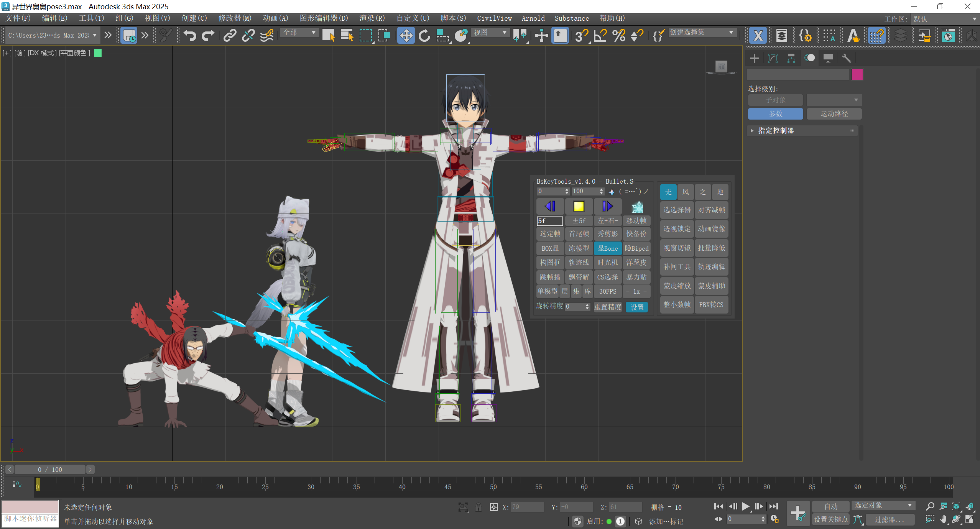Toggle Auto Key with the 自动 button
Viewport: 980px width, 529px height.
click(x=831, y=506)
